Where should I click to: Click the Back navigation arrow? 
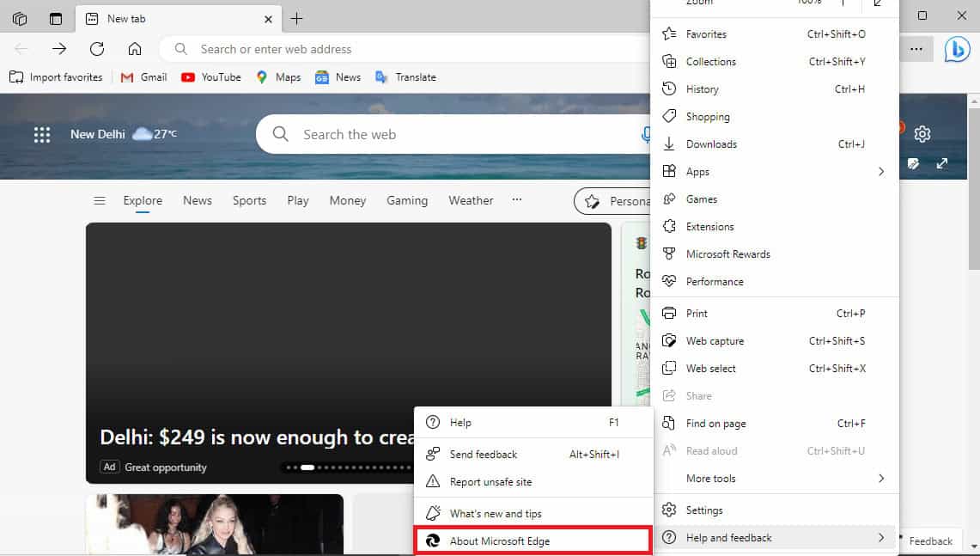[21, 49]
